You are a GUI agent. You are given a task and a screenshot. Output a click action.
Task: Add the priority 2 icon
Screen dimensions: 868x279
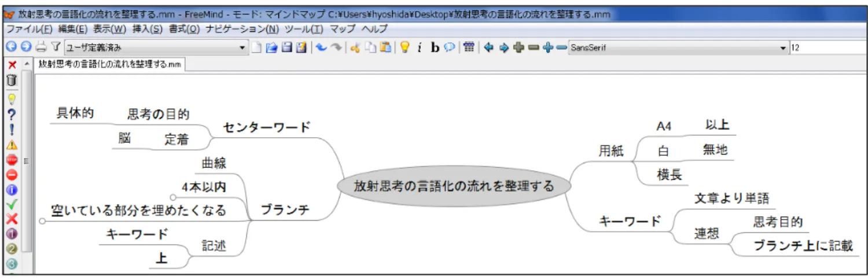coord(12,249)
